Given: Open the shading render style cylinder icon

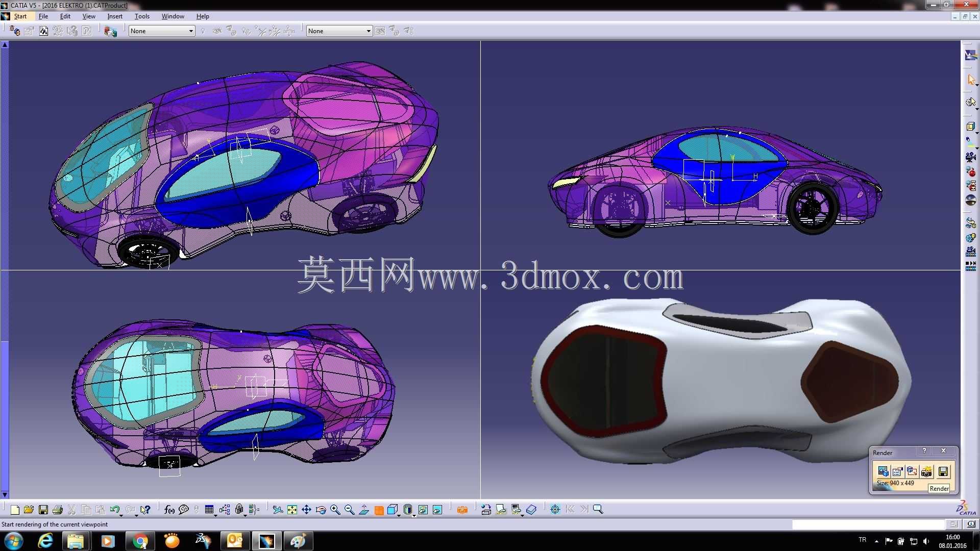Looking at the screenshot, I should pyautogui.click(x=407, y=510).
